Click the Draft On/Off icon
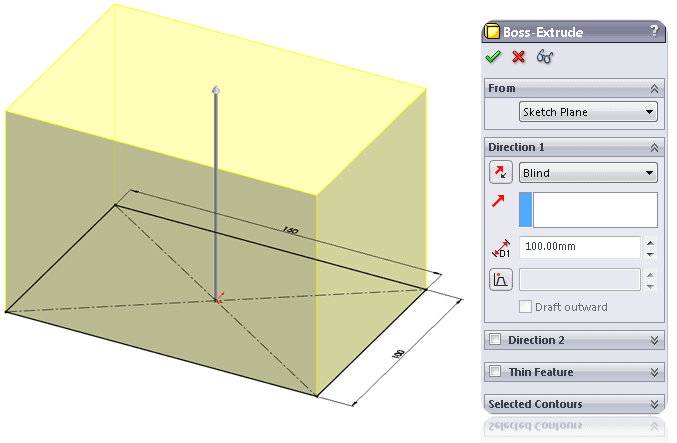The image size is (677, 443). point(501,279)
